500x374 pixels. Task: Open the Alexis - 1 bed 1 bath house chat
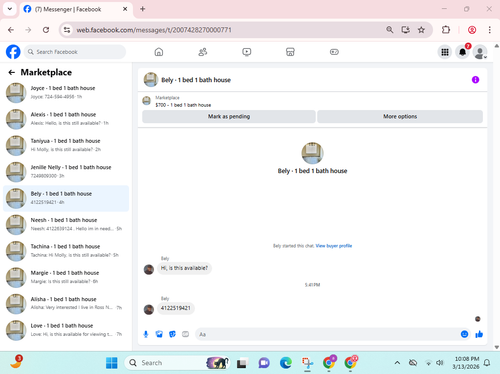66,119
